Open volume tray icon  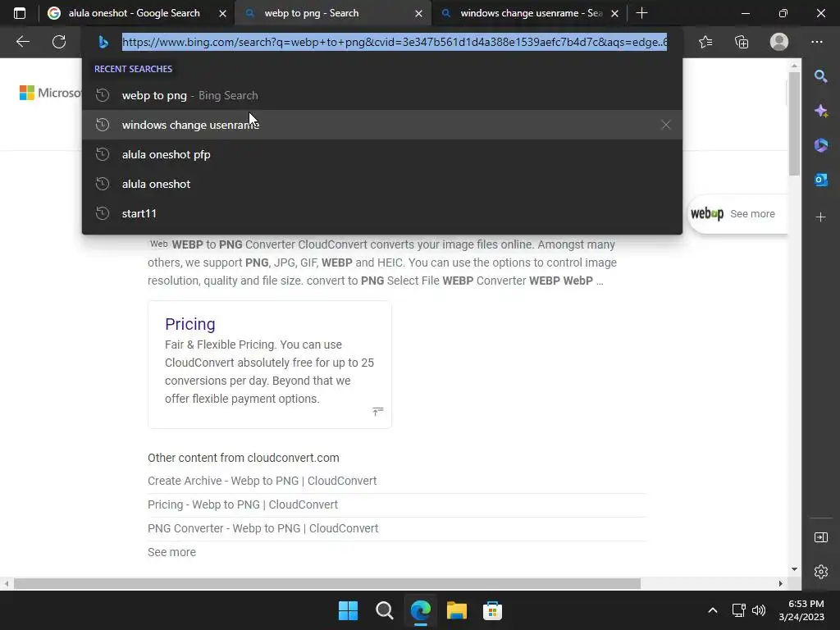pyautogui.click(x=759, y=610)
